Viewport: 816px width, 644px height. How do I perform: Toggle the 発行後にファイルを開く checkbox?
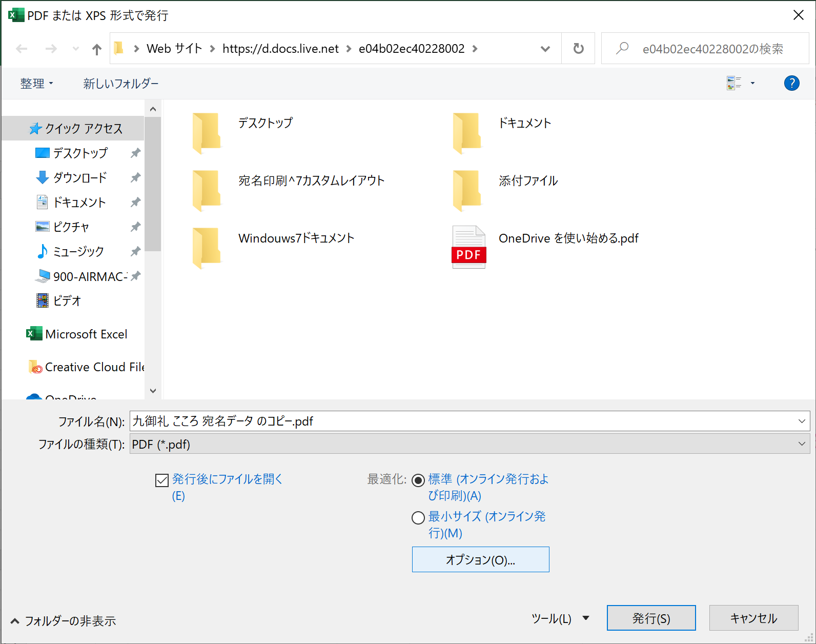click(162, 480)
